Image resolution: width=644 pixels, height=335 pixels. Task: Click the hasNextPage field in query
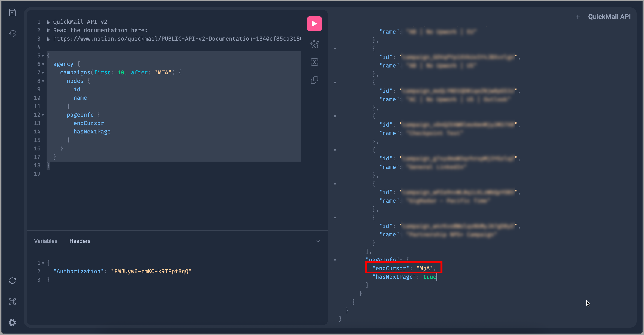tap(92, 132)
